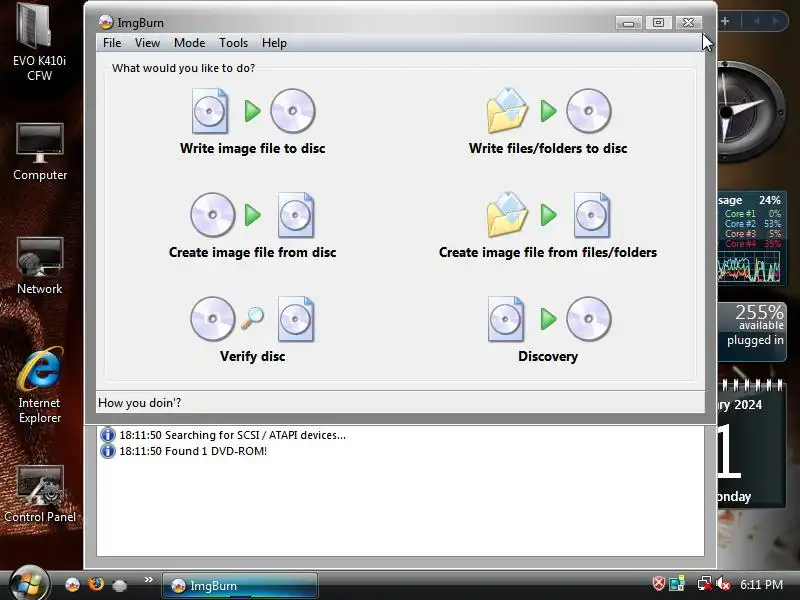800x600 pixels.
Task: Click the 'Verify disc' label
Action: tap(253, 357)
